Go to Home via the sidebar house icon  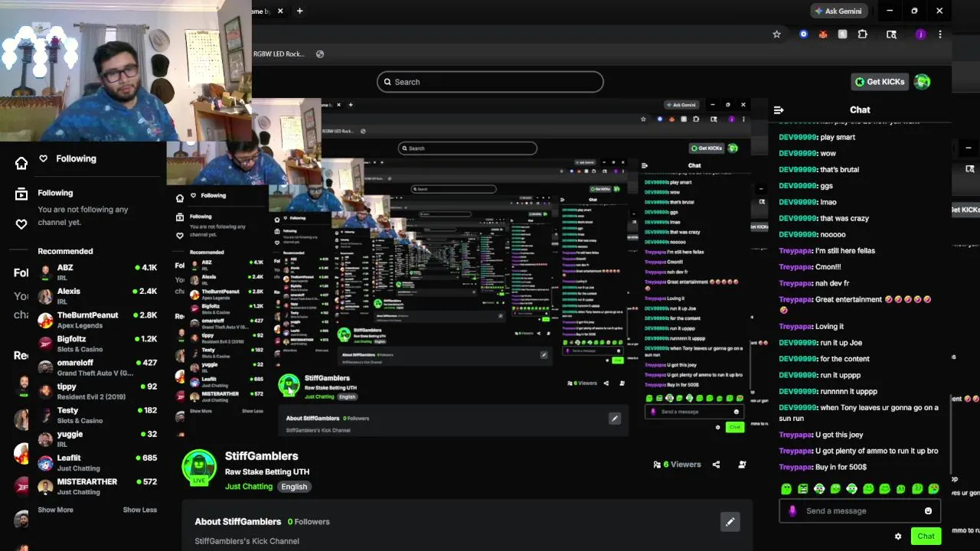(x=21, y=163)
